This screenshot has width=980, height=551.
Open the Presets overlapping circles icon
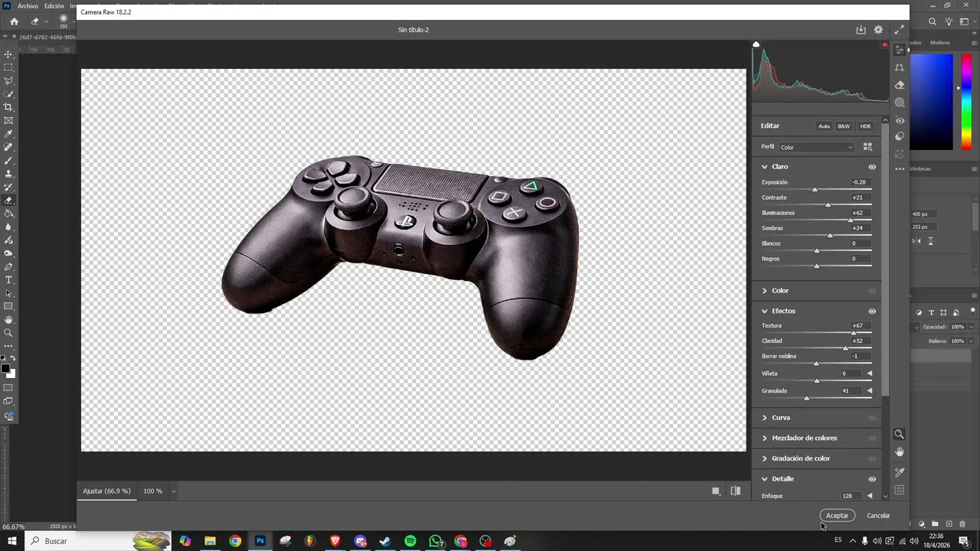pyautogui.click(x=900, y=137)
